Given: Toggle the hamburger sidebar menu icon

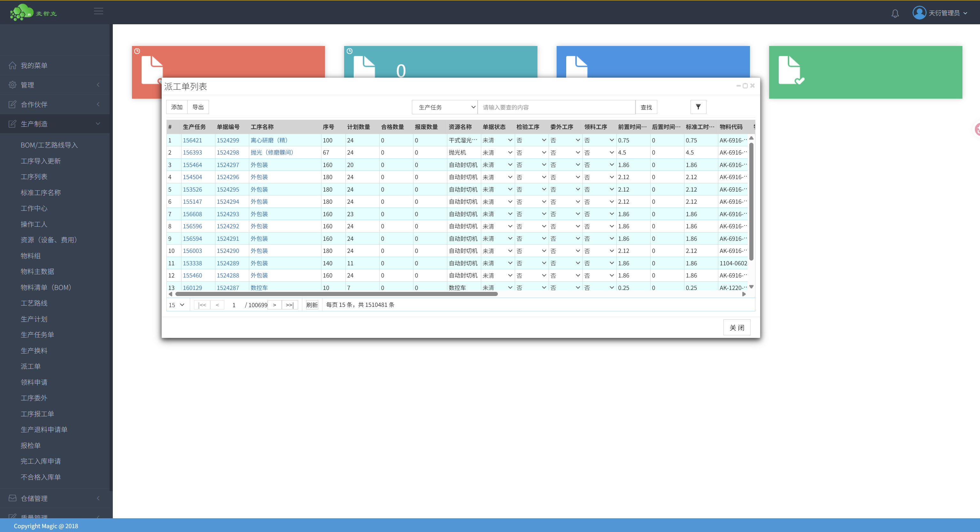Looking at the screenshot, I should 98,11.
